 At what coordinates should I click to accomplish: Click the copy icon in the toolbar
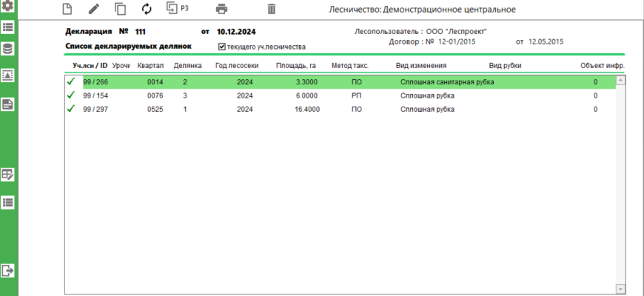[120, 10]
